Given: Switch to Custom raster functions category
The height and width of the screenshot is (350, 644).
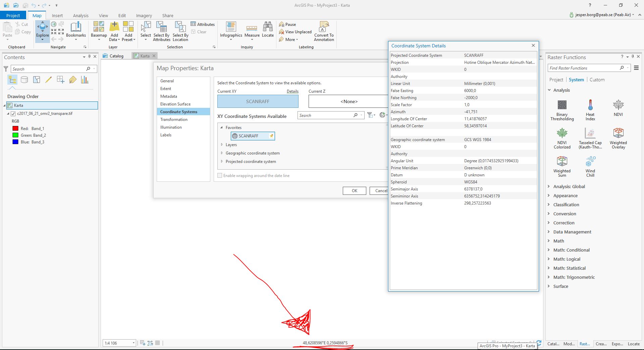Looking at the screenshot, I should [597, 80].
